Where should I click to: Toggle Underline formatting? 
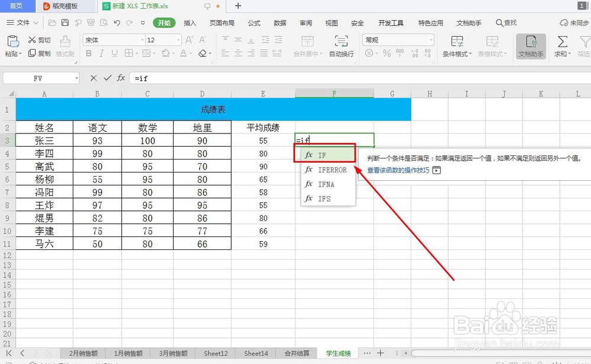(115, 53)
